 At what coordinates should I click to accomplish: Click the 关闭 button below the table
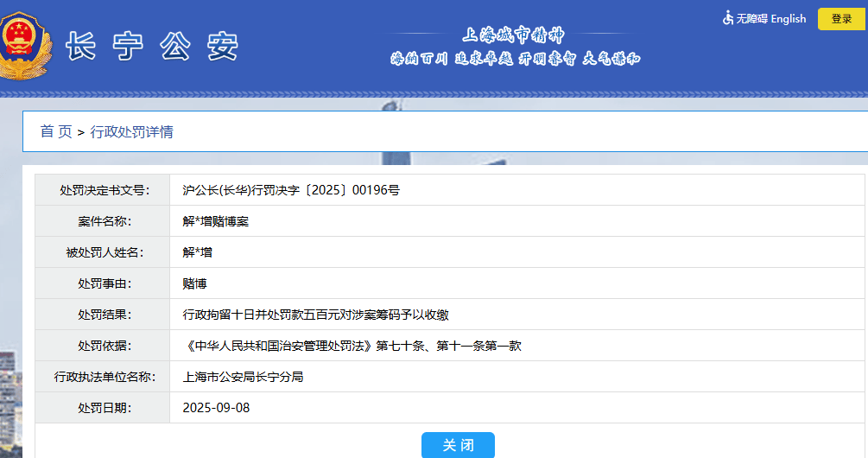tap(458, 445)
